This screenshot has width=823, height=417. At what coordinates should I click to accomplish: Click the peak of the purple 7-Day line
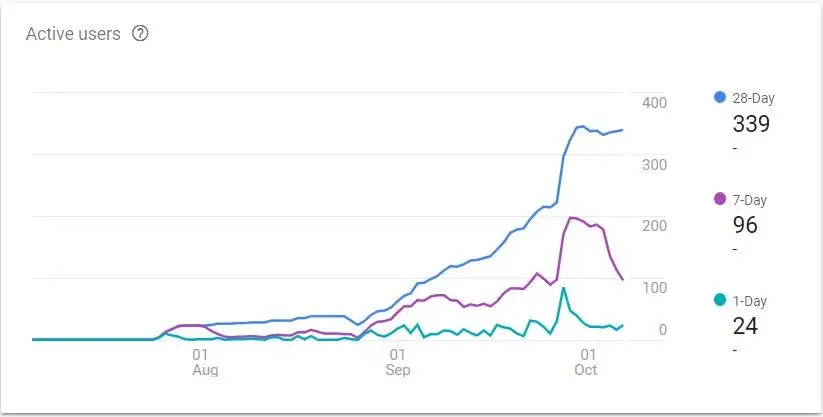(571, 217)
